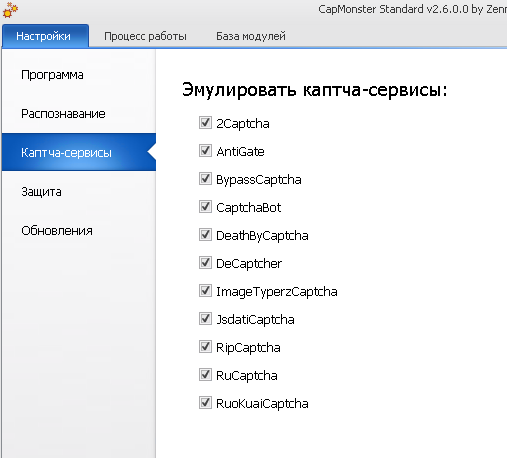Open the Распознавание settings section
Image resolution: width=507 pixels, height=458 pixels.
pos(79,114)
